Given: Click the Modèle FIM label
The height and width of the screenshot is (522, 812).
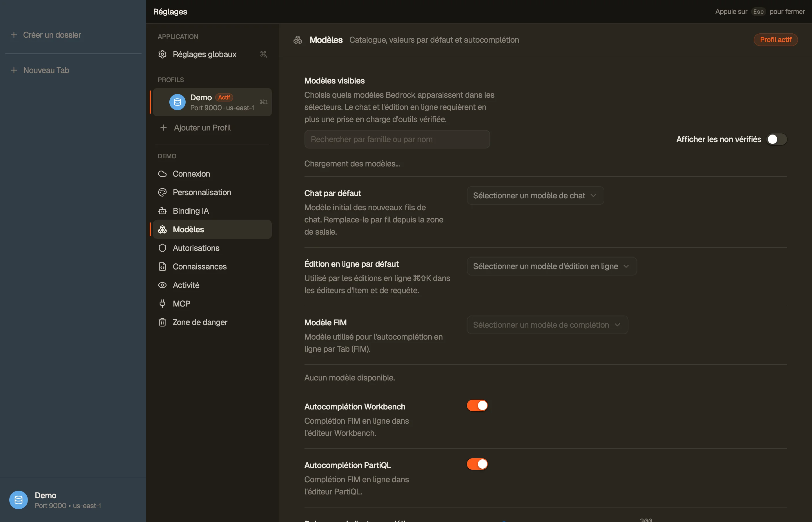Looking at the screenshot, I should point(325,323).
